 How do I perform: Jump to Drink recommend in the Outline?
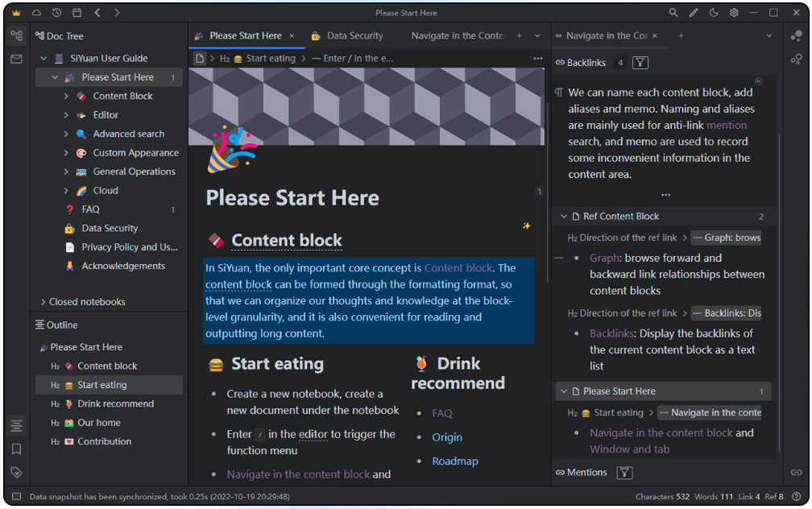[115, 403]
